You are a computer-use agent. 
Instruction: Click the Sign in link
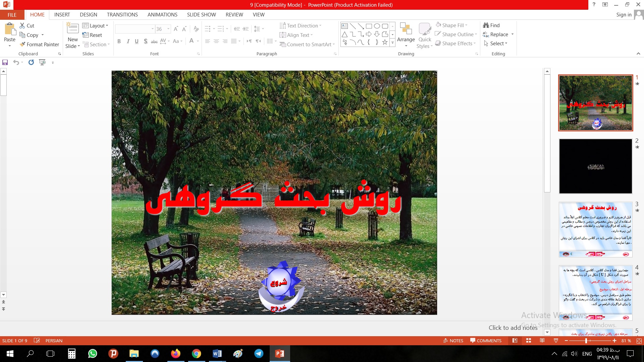click(624, 15)
